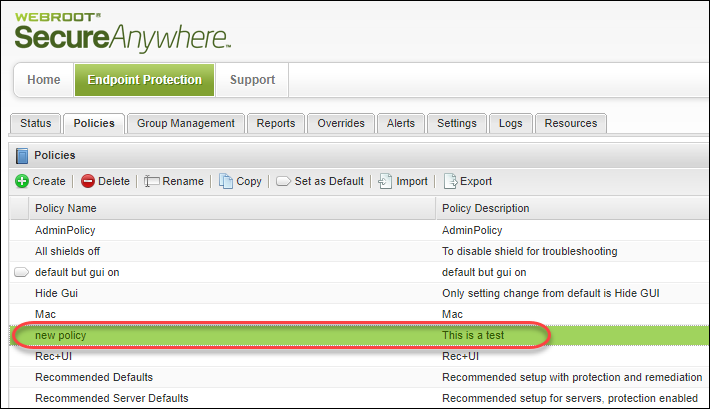Screen dimensions: 710x409
Task: Select the 'Recommended Server Defaults' policy name
Action: pyautogui.click(x=112, y=398)
